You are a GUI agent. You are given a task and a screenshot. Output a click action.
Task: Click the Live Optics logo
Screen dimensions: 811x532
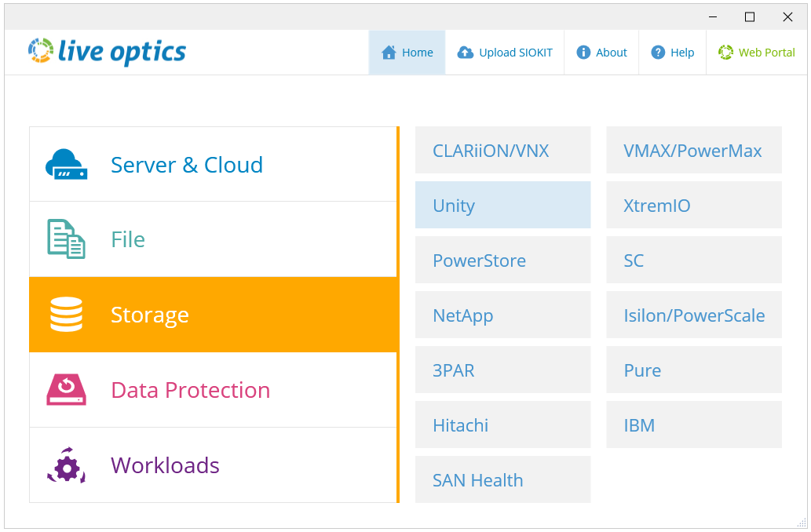[x=108, y=52]
